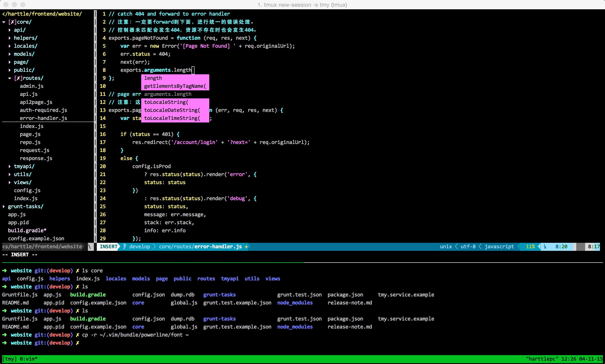
Task: Click the 11% file position segment
Action: click(530, 247)
